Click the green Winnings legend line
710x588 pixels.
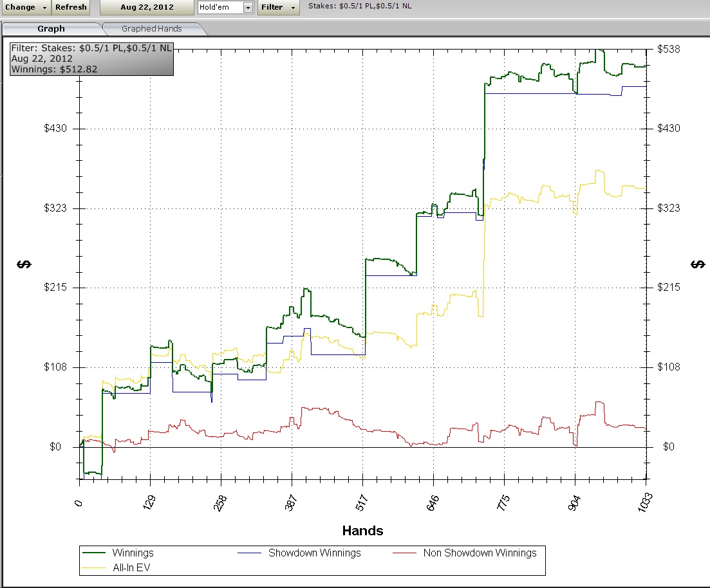click(93, 553)
